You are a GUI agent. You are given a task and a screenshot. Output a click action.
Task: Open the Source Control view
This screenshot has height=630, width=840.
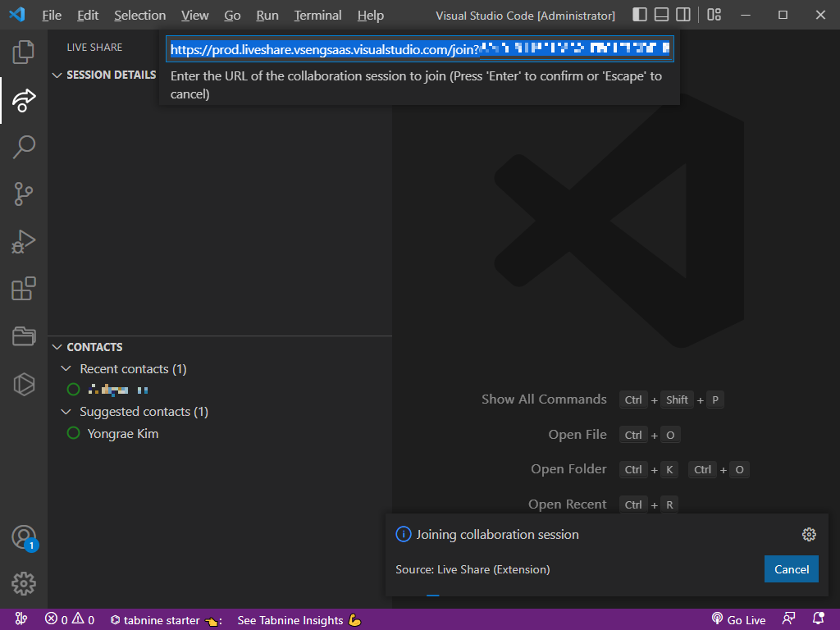[24, 194]
